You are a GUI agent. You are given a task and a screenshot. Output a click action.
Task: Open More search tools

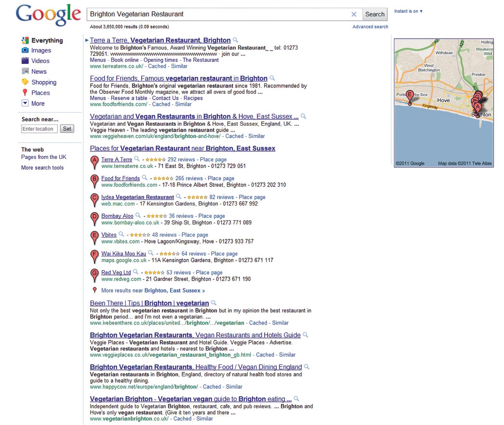click(42, 167)
